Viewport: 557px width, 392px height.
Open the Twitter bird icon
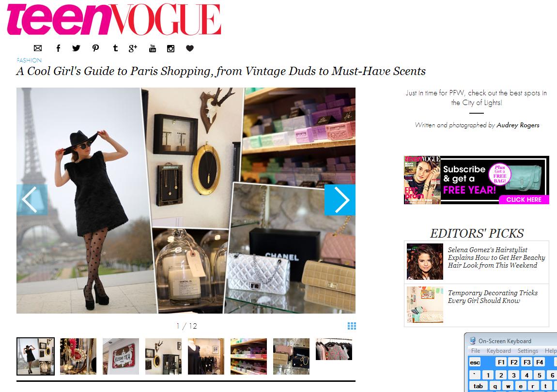click(x=76, y=48)
